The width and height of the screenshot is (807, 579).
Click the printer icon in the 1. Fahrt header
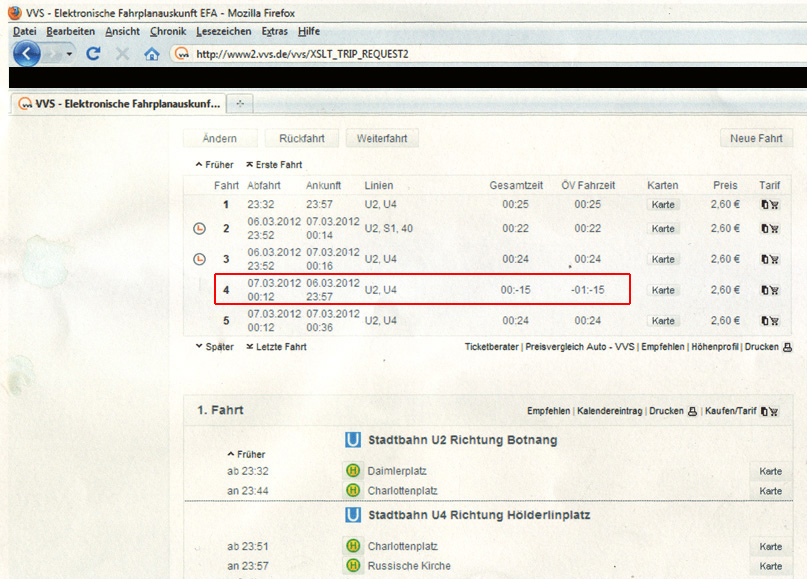[x=692, y=411]
